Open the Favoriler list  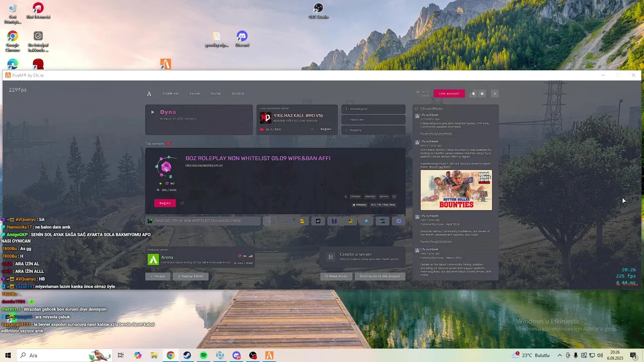pyautogui.click(x=373, y=120)
